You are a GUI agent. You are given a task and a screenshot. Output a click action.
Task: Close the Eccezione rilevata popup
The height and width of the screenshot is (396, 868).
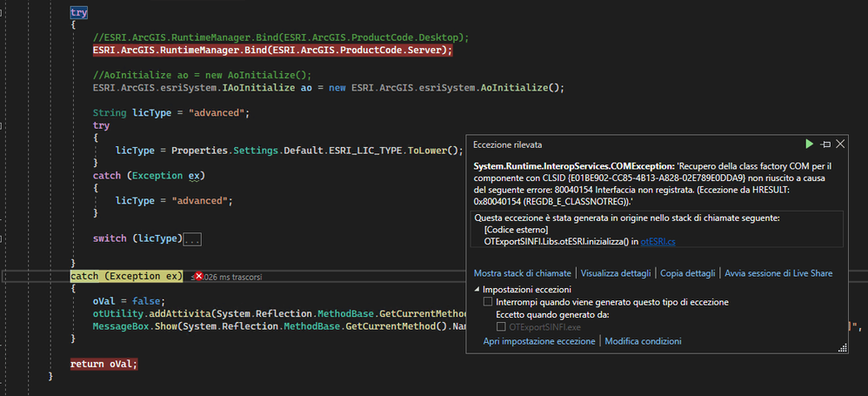click(840, 144)
